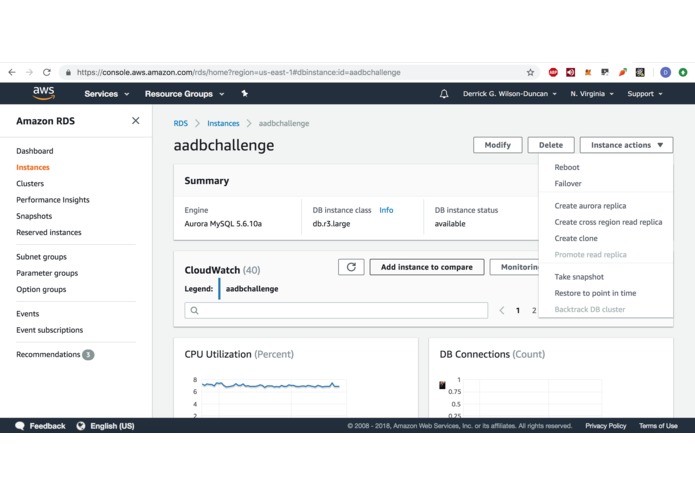The image size is (695, 494).
Task: Open the Support dropdown
Action: click(x=645, y=94)
